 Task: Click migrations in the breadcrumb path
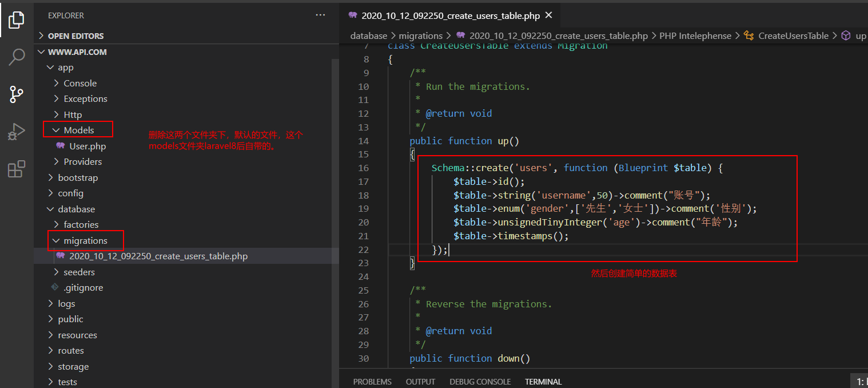(421, 35)
